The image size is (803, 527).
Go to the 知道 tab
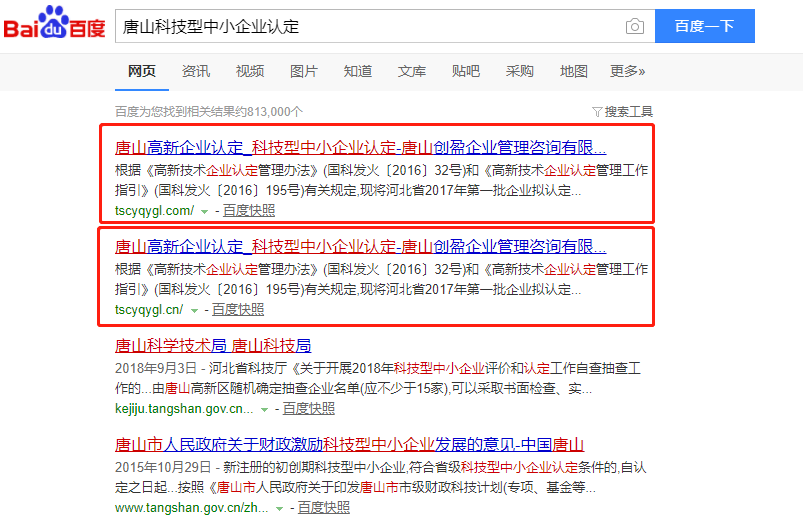point(358,71)
